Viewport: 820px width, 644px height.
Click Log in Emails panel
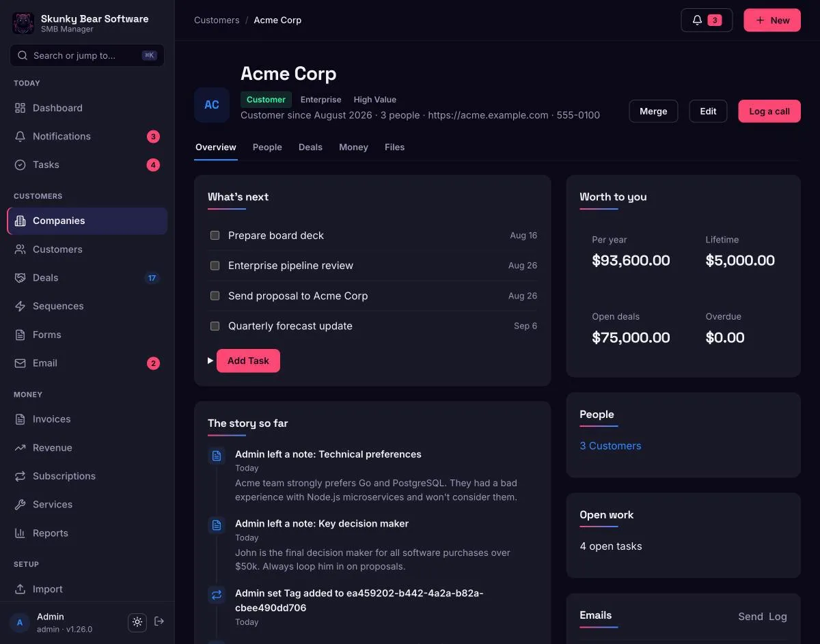coord(778,617)
